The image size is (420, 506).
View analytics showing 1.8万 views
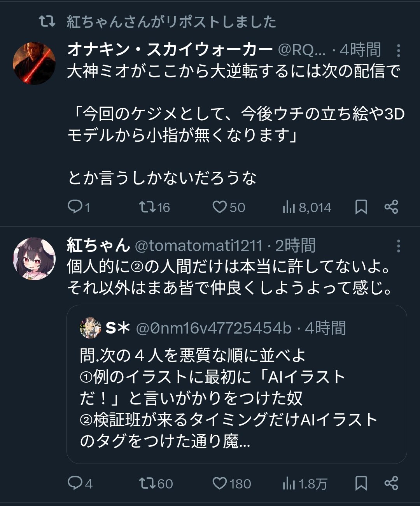289,484
